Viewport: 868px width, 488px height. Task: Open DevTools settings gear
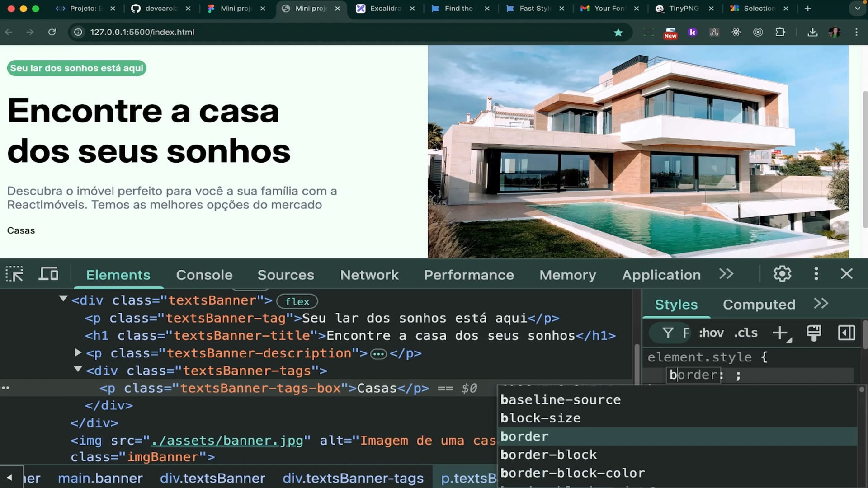[782, 274]
